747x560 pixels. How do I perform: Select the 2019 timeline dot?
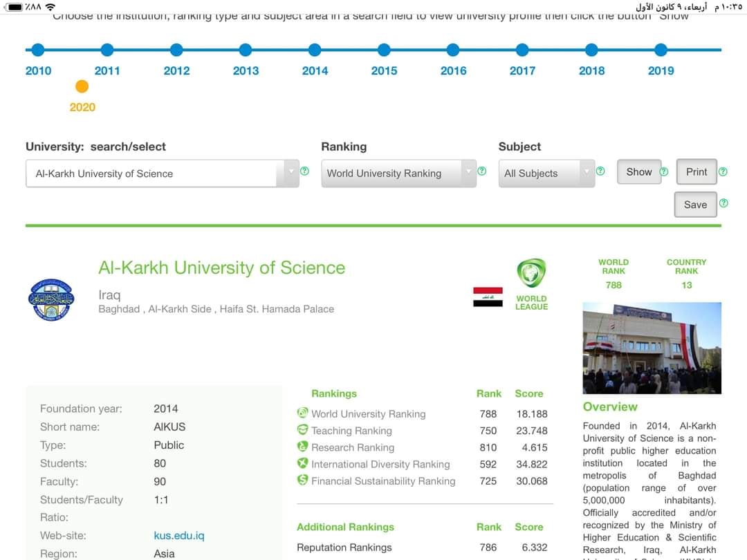click(x=661, y=50)
